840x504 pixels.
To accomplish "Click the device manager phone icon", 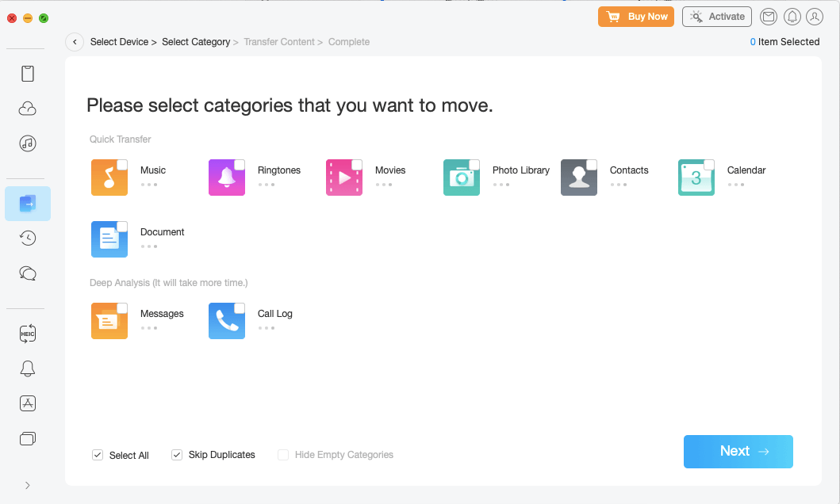I will (x=28, y=74).
